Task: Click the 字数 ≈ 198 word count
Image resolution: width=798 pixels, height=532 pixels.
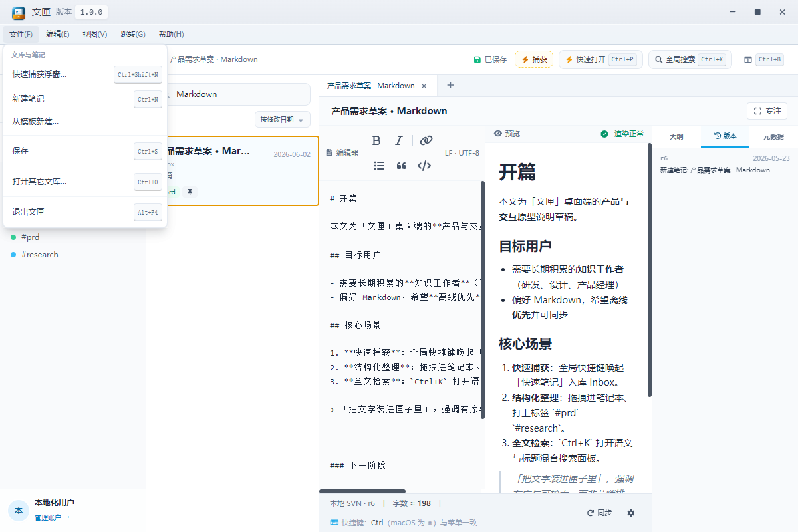Action: tap(412, 503)
